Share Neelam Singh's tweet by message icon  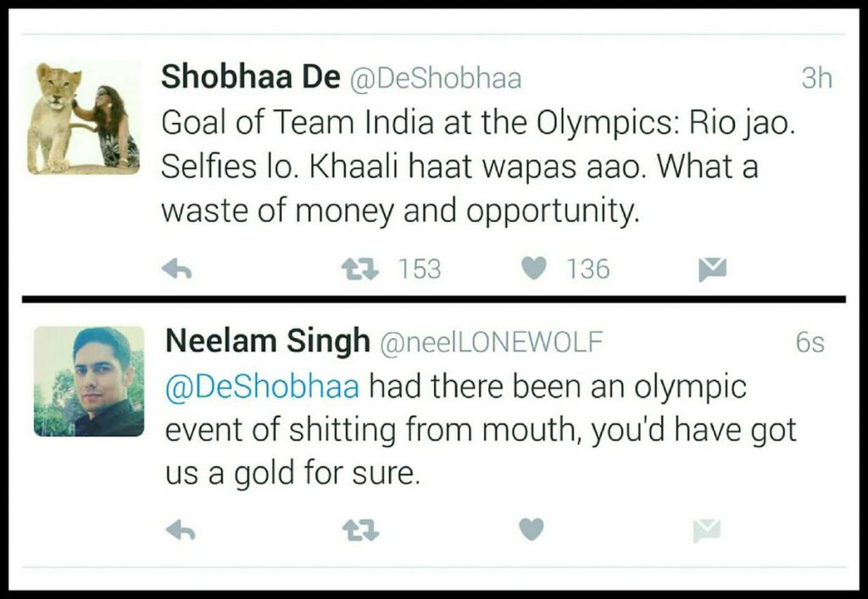point(707,530)
